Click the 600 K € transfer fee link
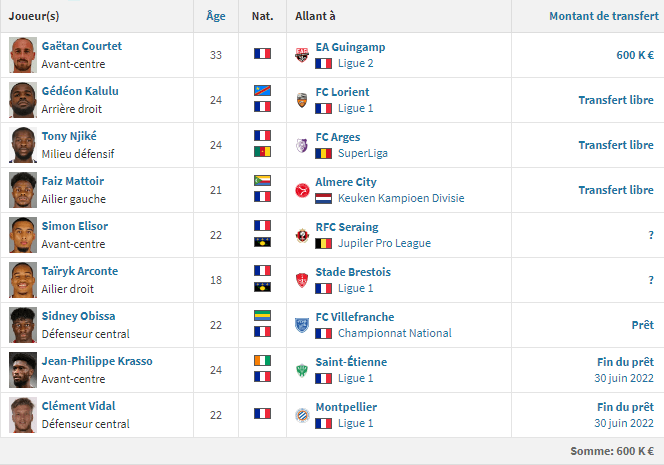664x465 pixels. click(634, 55)
